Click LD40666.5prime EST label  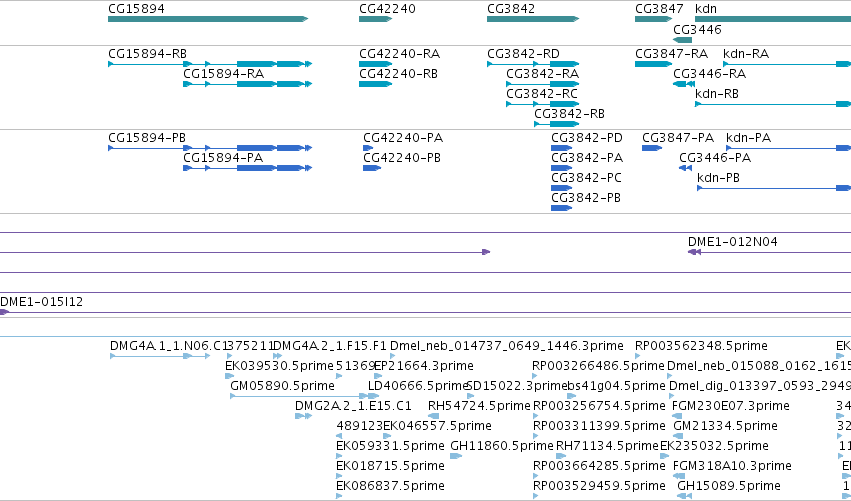[x=418, y=386]
